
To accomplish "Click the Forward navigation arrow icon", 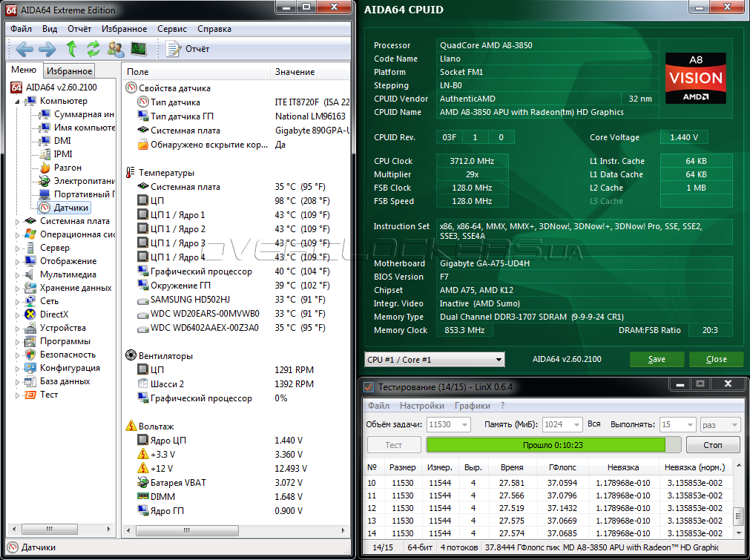I will 47,49.
